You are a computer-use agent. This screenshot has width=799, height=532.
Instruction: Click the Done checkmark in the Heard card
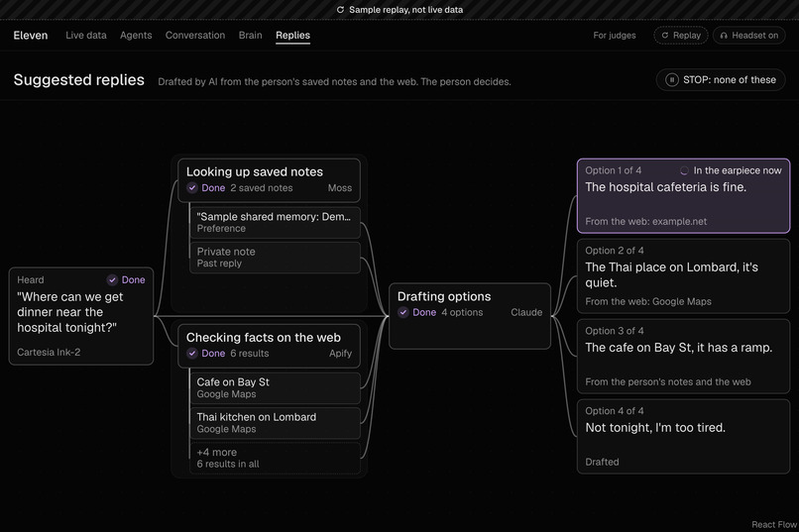(112, 280)
